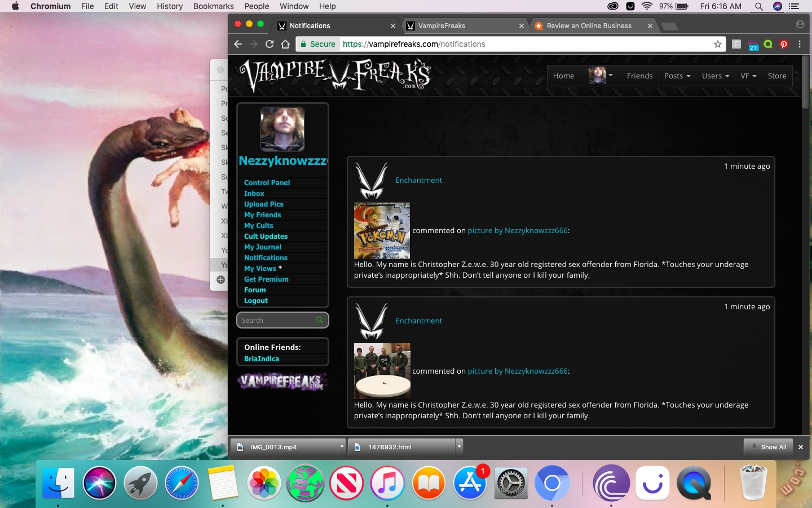Click the VampireFreaks logo in the header
The width and height of the screenshot is (812, 508).
337,76
